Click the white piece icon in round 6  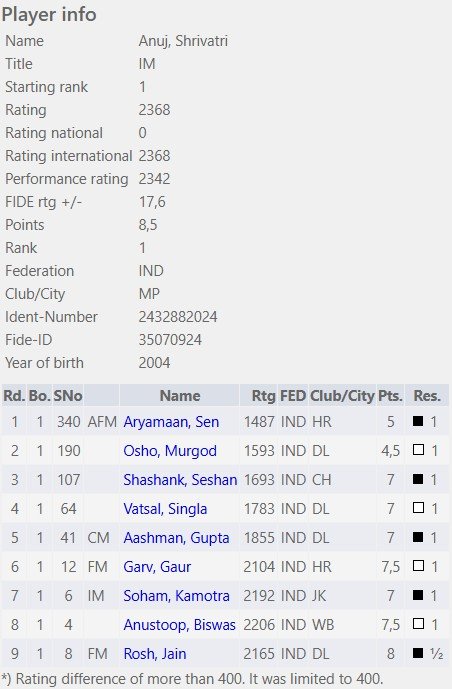pyautogui.click(x=418, y=566)
